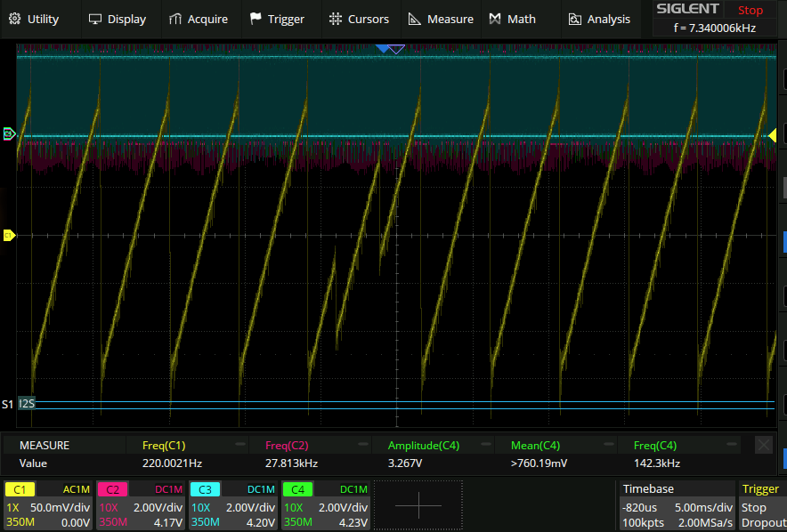The image size is (787, 532).
Task: Toggle the C2 channel box
Action: pos(141,505)
